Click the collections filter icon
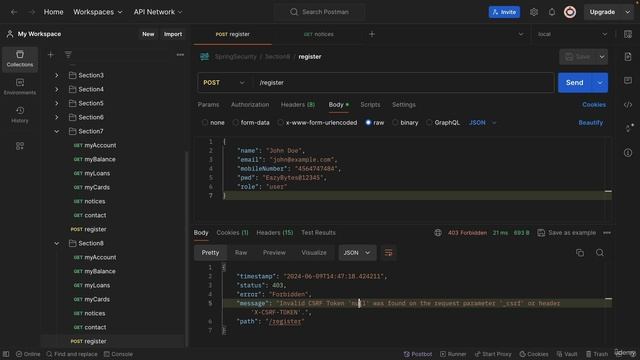Image resolution: width=640 pixels, height=360 pixels. [x=68, y=54]
